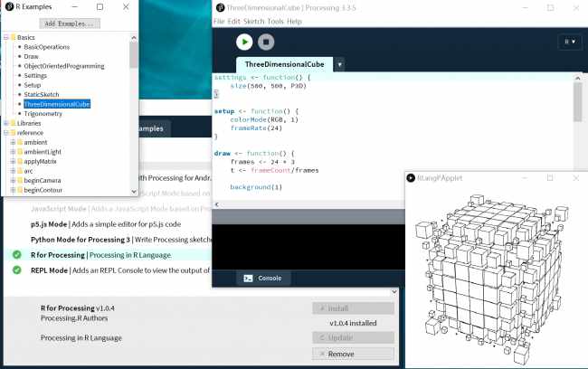Run the sketch with the play button

(244, 42)
